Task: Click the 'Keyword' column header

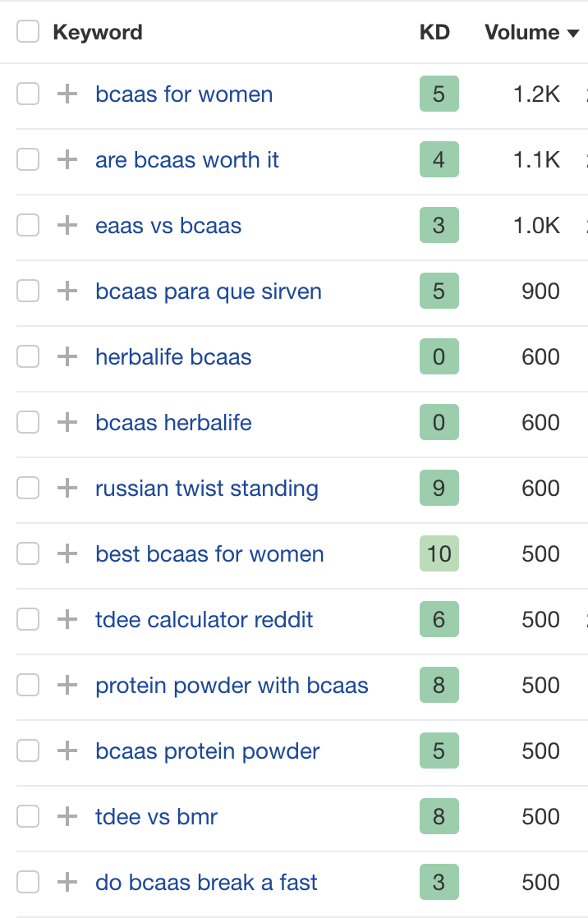Action: 98,33
